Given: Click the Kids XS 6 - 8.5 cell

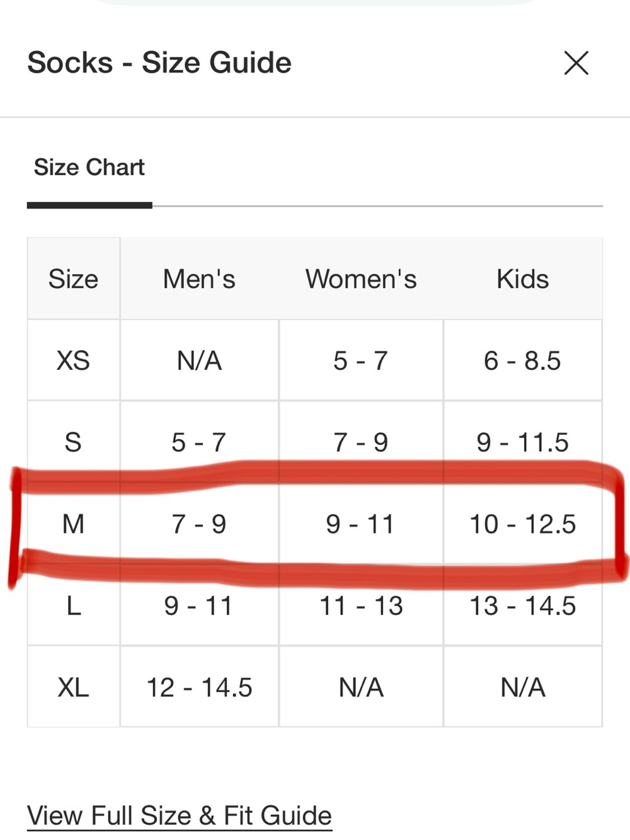Looking at the screenshot, I should click(x=522, y=360).
